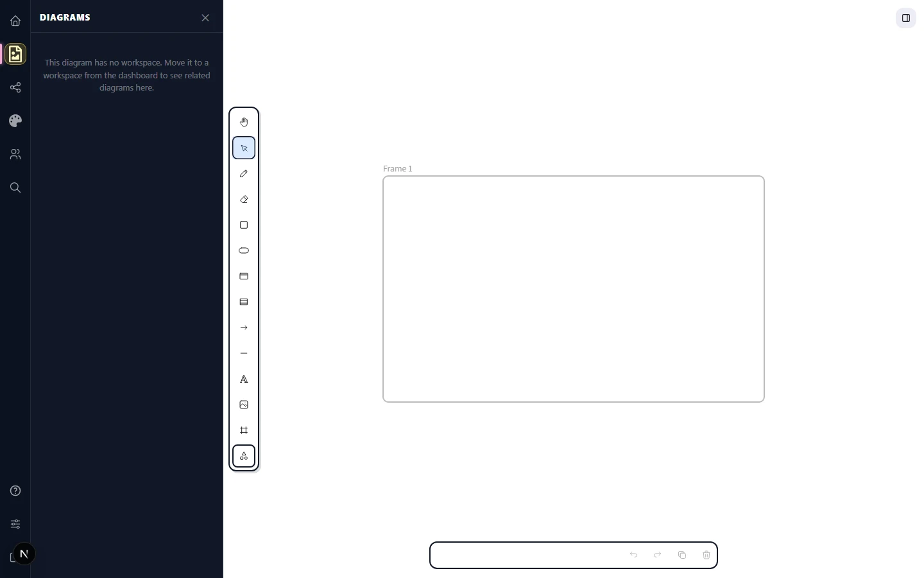Select the Hand pan tool

click(x=244, y=122)
